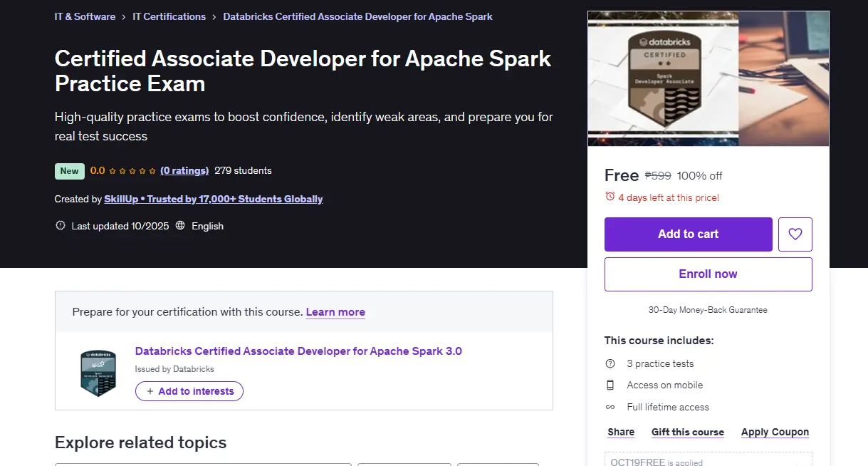
Task: Click the 3 practice tests text
Action: pos(660,363)
